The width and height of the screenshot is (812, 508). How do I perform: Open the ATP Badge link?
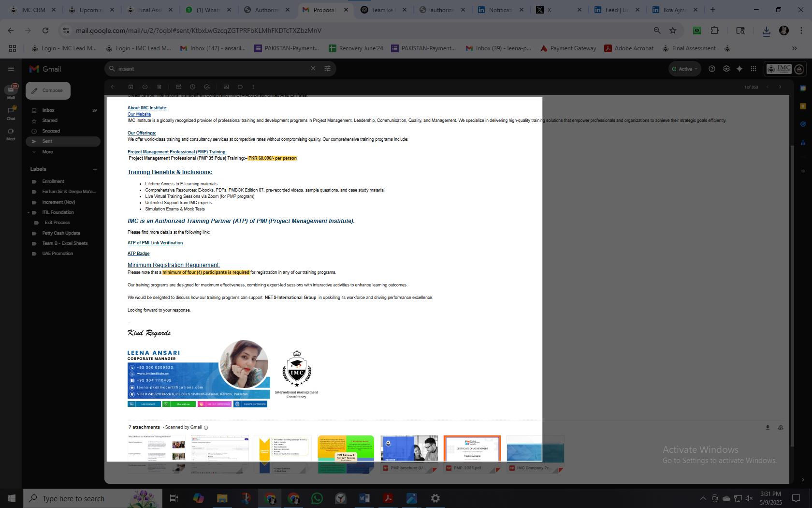click(x=139, y=254)
